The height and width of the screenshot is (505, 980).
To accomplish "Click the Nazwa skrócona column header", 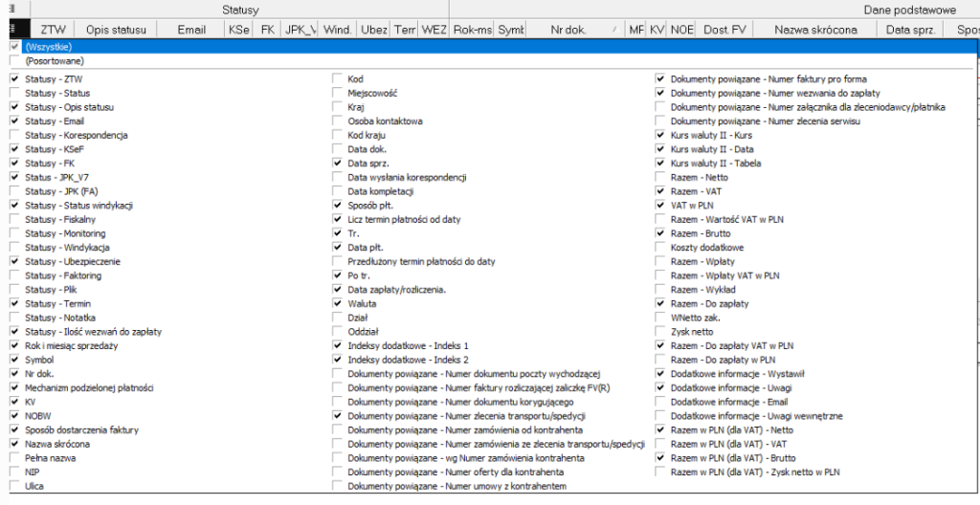I will coord(815,30).
